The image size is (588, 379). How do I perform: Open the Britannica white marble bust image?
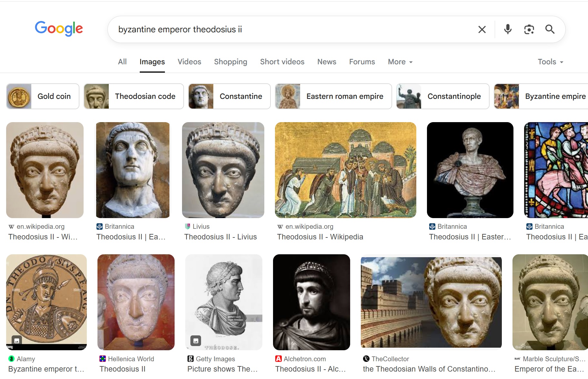[x=133, y=170]
